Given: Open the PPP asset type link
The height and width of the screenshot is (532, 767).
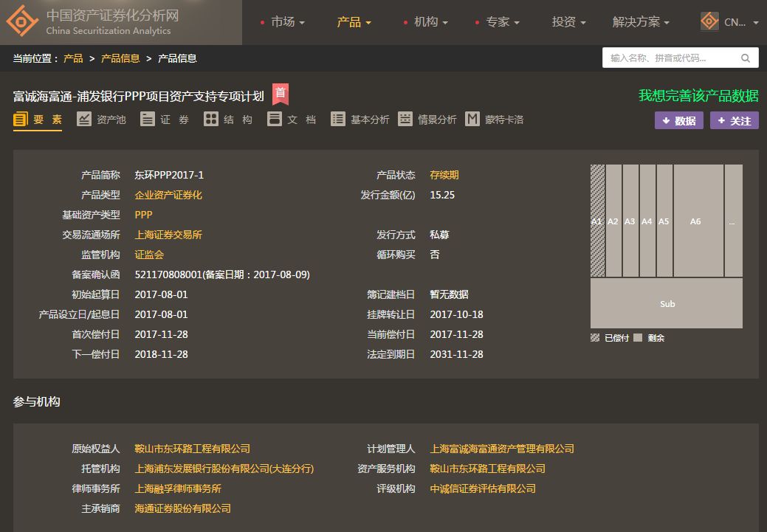Looking at the screenshot, I should [143, 215].
